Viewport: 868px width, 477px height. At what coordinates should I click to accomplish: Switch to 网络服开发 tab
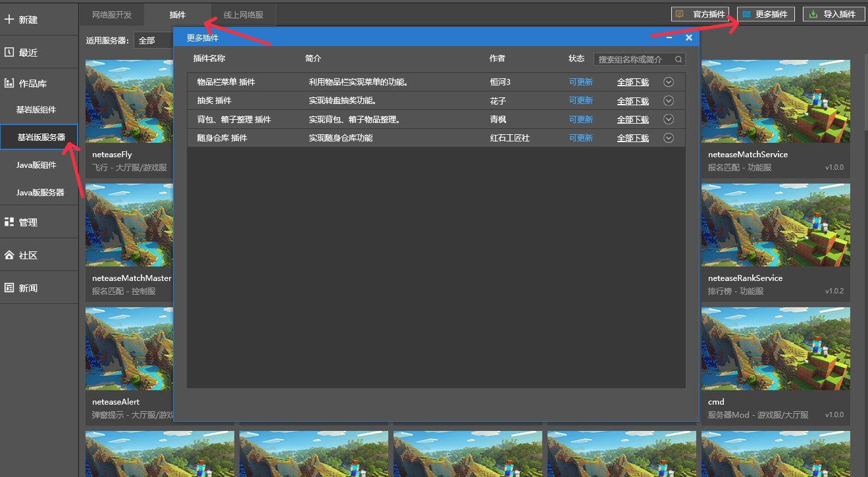tap(112, 15)
